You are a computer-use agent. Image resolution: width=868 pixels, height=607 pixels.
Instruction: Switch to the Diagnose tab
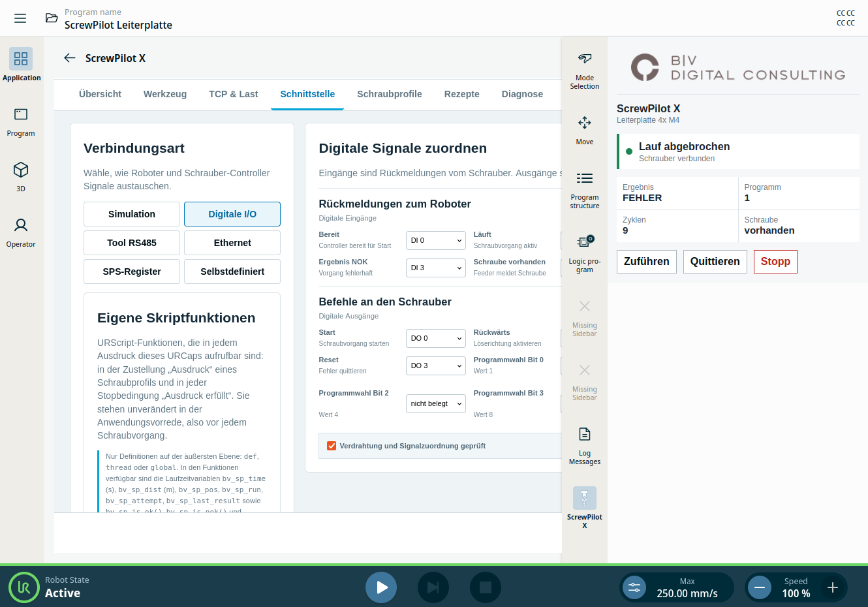coord(522,94)
